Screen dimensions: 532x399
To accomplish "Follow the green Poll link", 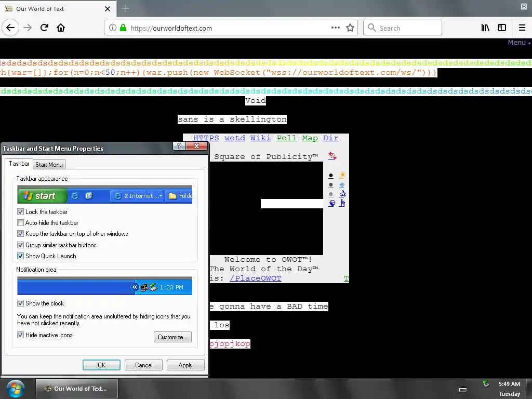I will 286,138.
